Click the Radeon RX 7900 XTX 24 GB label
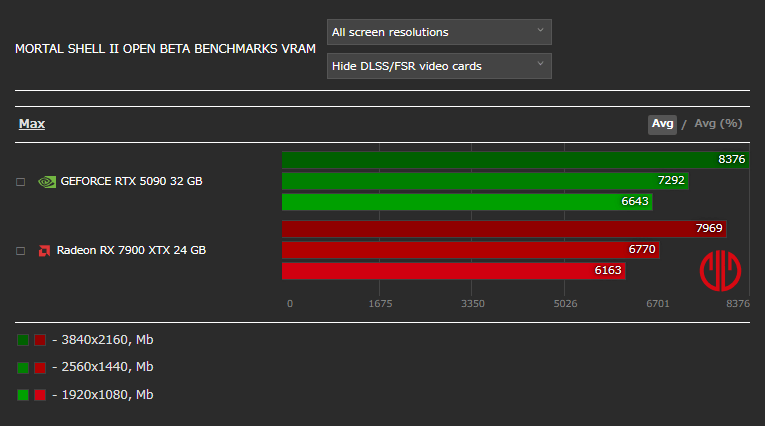765x426 pixels. pos(131,250)
